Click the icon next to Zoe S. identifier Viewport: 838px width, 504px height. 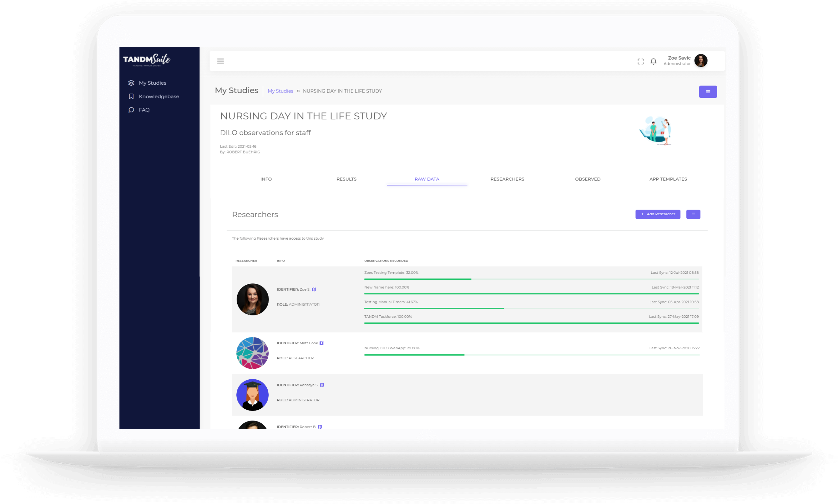pos(314,289)
